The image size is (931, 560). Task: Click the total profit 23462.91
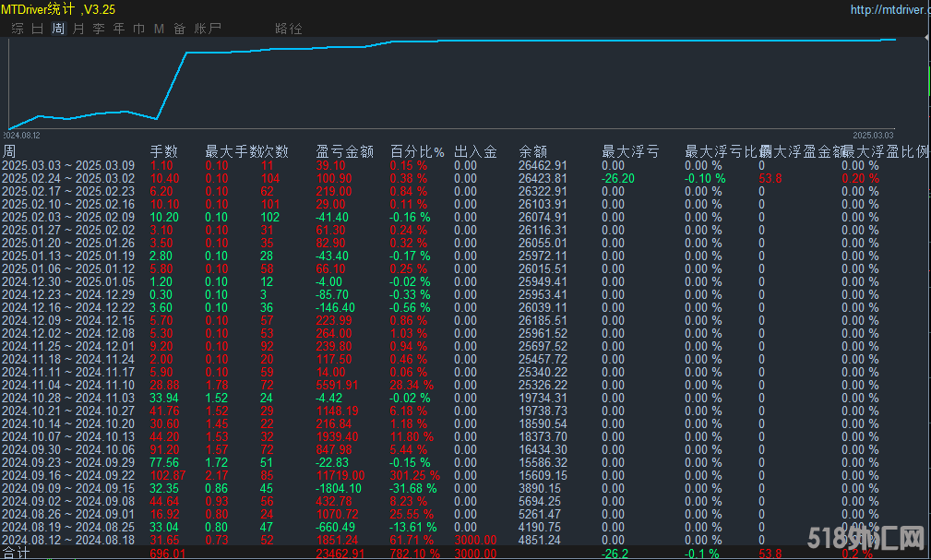[x=340, y=554]
